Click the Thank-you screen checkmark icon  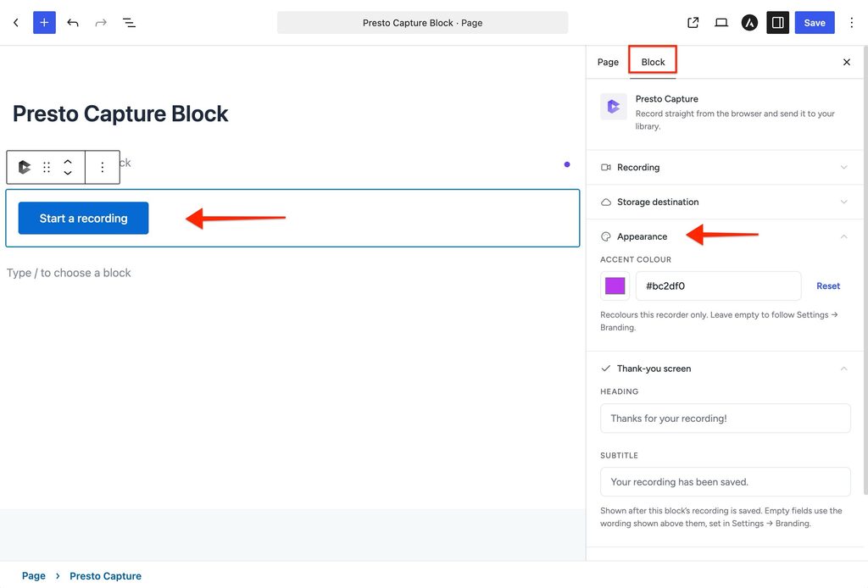pos(605,369)
